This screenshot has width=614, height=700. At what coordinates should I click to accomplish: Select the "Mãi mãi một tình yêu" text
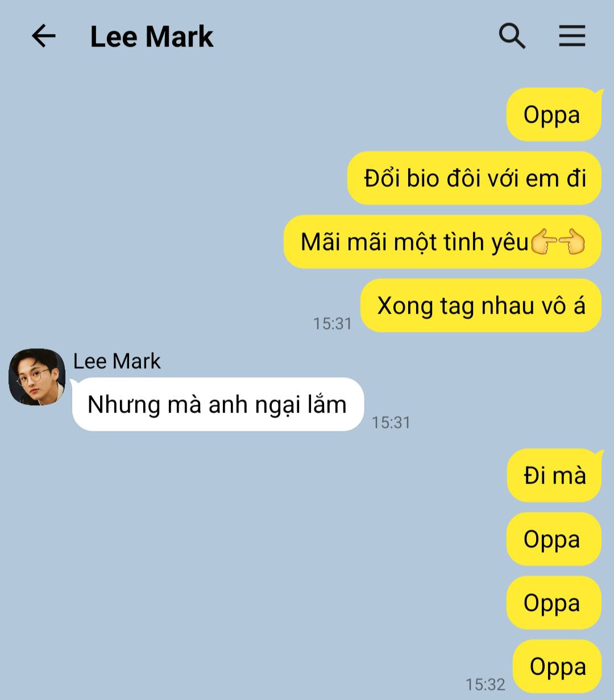point(414,242)
